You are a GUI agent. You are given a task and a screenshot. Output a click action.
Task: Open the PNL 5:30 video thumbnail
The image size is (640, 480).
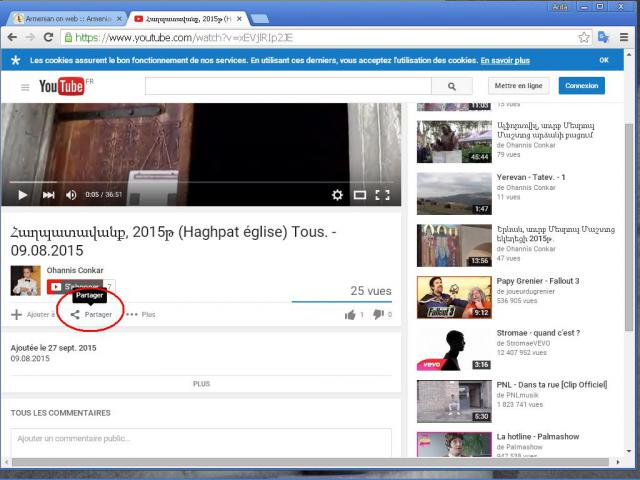click(x=454, y=401)
